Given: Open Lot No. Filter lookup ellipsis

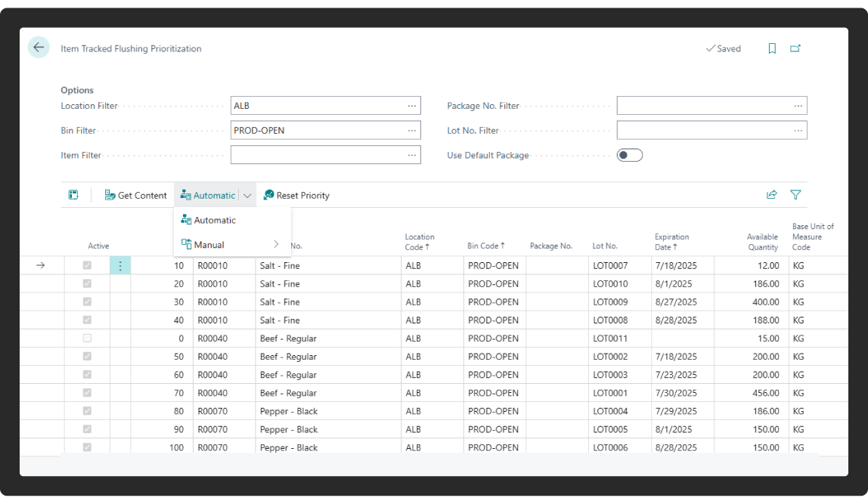Looking at the screenshot, I should coord(798,131).
